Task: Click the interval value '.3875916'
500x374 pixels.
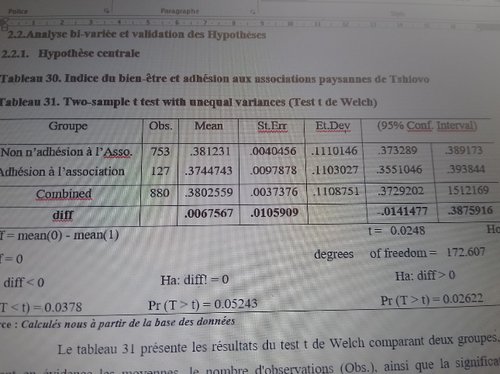Action: 470,211
